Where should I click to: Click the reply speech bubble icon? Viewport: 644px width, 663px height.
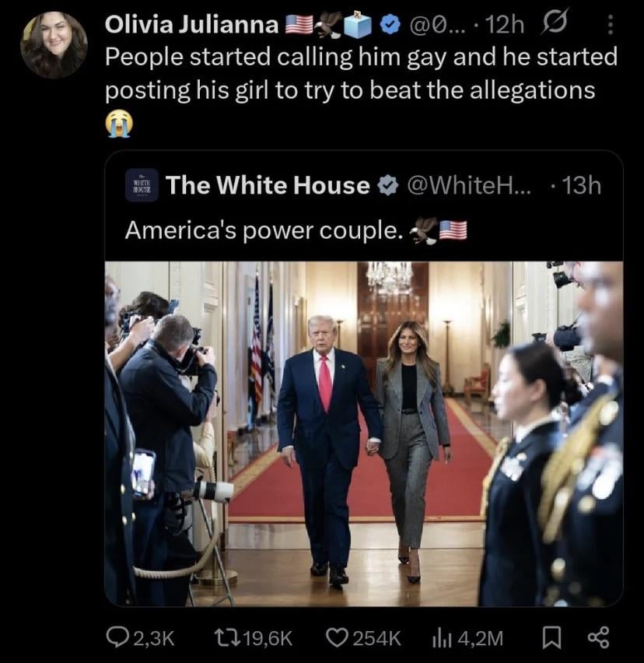pyautogui.click(x=117, y=638)
